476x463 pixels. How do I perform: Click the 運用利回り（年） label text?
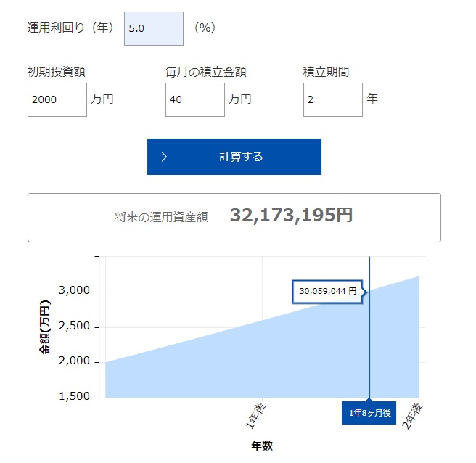71,28
